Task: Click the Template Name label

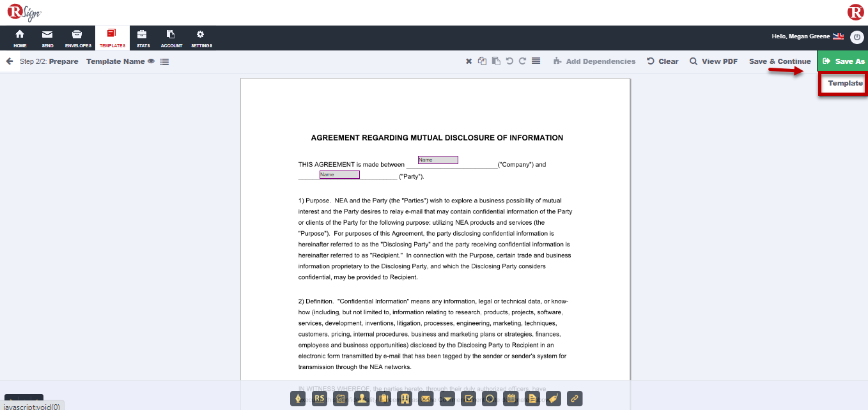Action: (x=116, y=62)
